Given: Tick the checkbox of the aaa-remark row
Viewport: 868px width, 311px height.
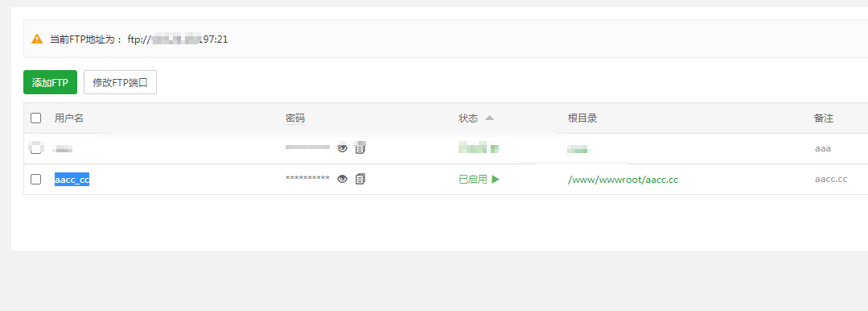Looking at the screenshot, I should (36, 148).
